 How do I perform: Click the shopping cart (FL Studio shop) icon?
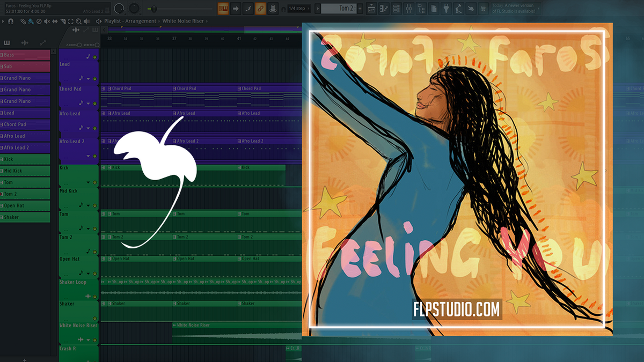click(x=483, y=8)
